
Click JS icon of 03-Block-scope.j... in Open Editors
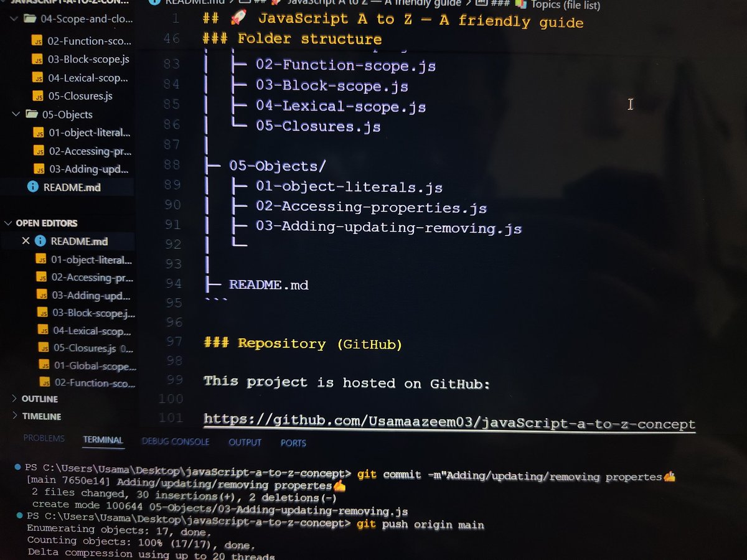[42, 312]
